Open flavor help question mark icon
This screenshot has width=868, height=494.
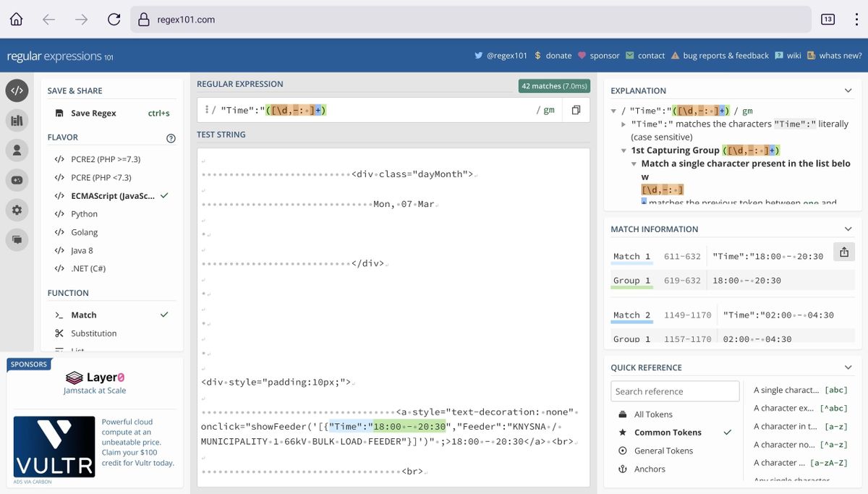(171, 138)
